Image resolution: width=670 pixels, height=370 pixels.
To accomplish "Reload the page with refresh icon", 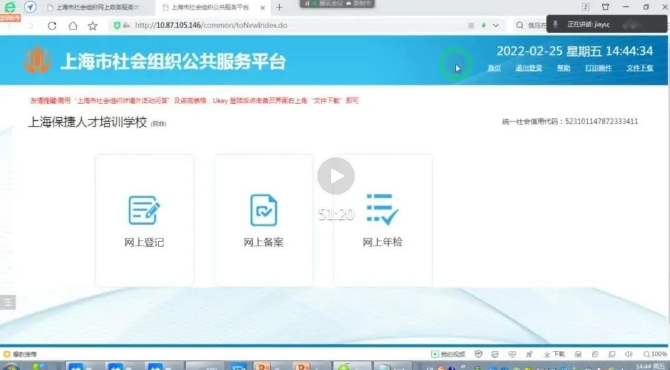I will click(52, 26).
